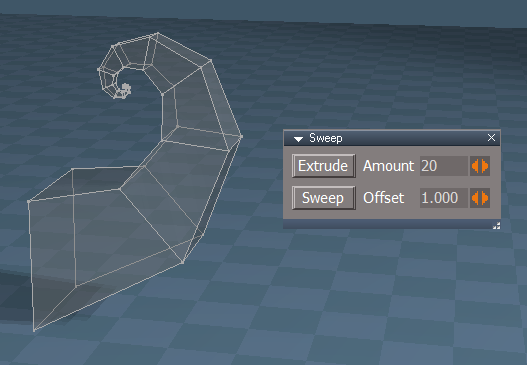The width and height of the screenshot is (527, 365).
Task: Select the Offset value field showing 1.000
Action: 444,198
